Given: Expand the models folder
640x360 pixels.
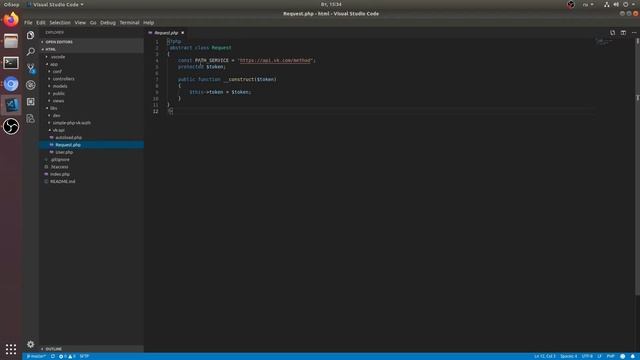Looking at the screenshot, I should pos(91,86).
